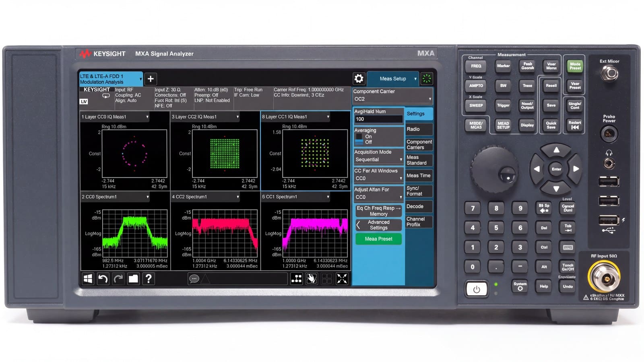Click Eq Ch Freq Resp to Memory

click(379, 211)
